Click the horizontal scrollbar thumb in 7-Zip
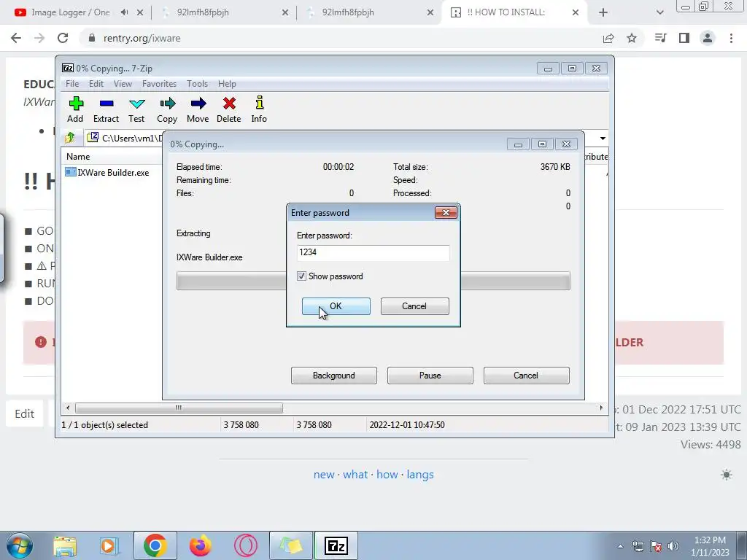Image resolution: width=747 pixels, height=560 pixels. 179,408
